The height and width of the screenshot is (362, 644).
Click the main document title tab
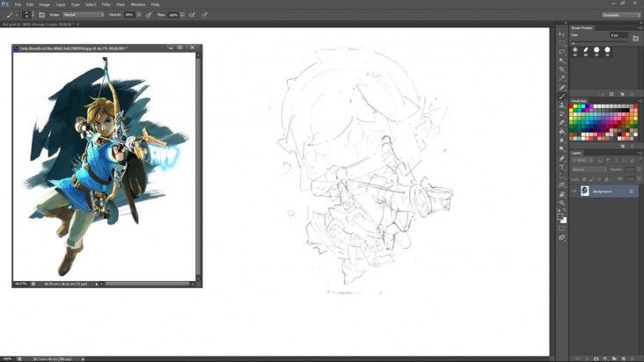pyautogui.click(x=37, y=25)
